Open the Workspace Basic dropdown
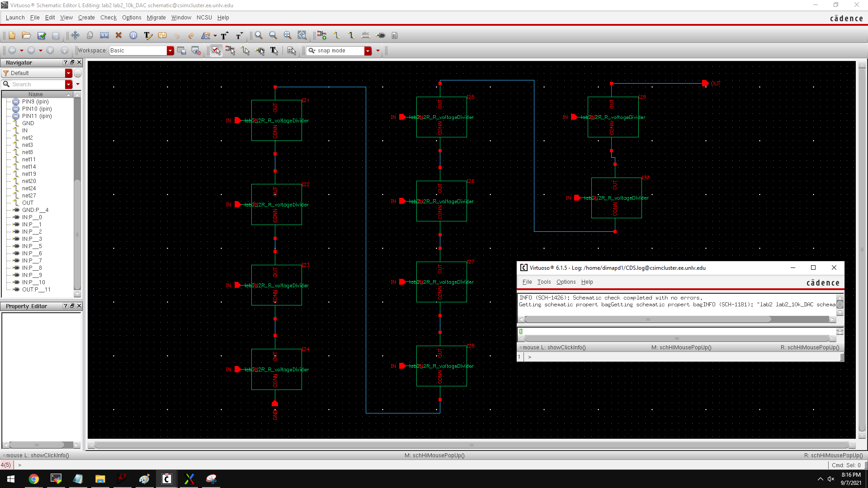Image resolution: width=868 pixels, height=488 pixels. pos(170,51)
